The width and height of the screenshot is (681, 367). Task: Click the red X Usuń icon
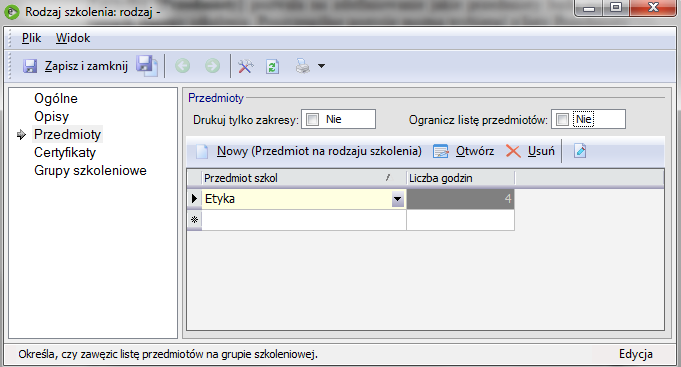tap(513, 151)
